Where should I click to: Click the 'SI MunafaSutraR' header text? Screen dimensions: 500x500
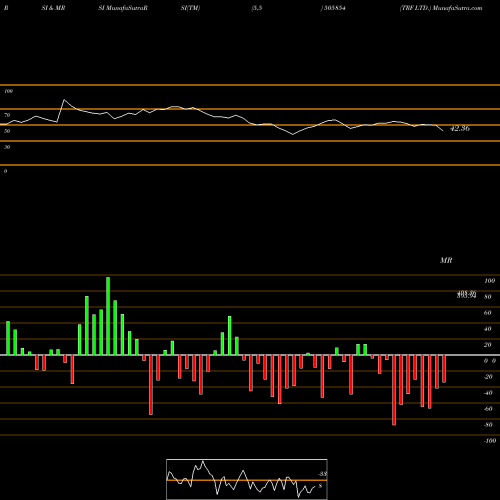[123, 8]
